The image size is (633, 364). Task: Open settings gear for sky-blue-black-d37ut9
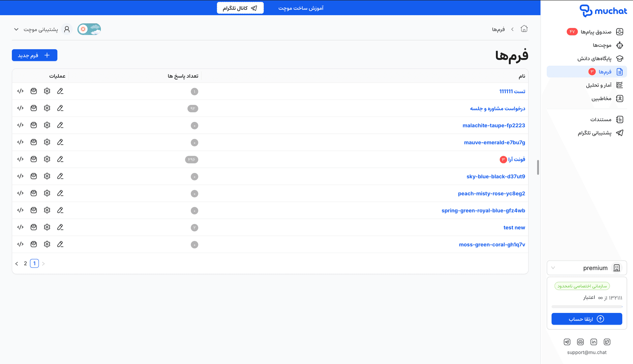click(x=47, y=176)
